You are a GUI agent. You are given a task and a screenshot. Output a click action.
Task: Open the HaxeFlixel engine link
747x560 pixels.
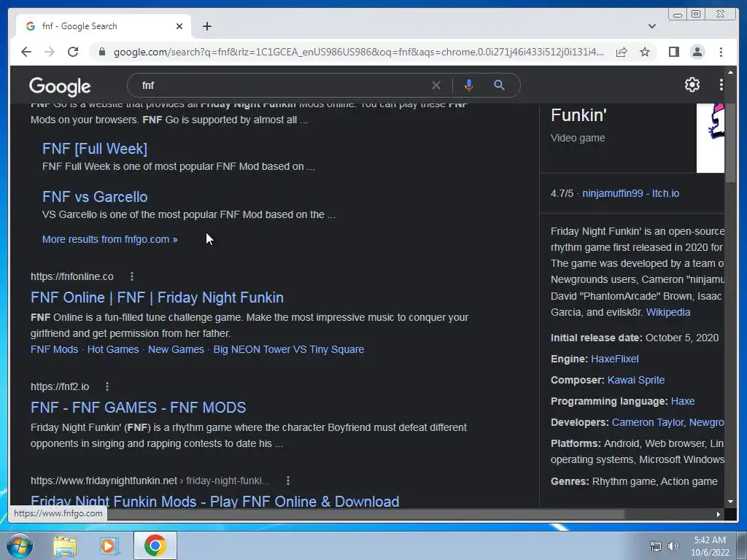click(614, 359)
